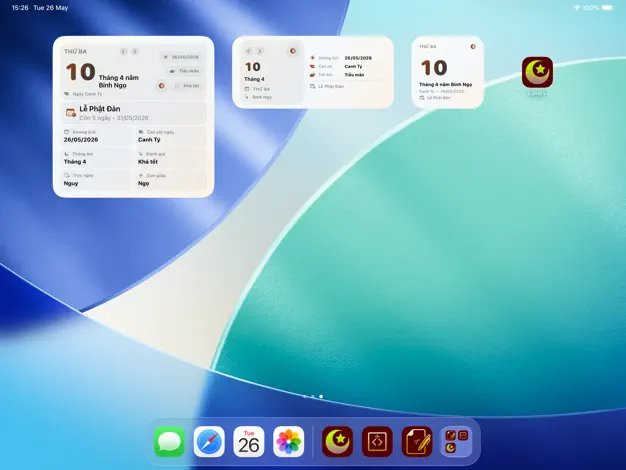Tap the Tháng âm Tháng 4 cell
Screen dimensions: 626x470
tap(96, 158)
